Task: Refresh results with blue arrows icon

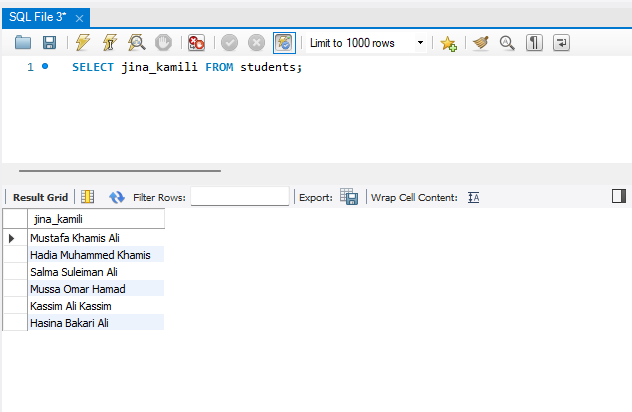Action: 117,197
